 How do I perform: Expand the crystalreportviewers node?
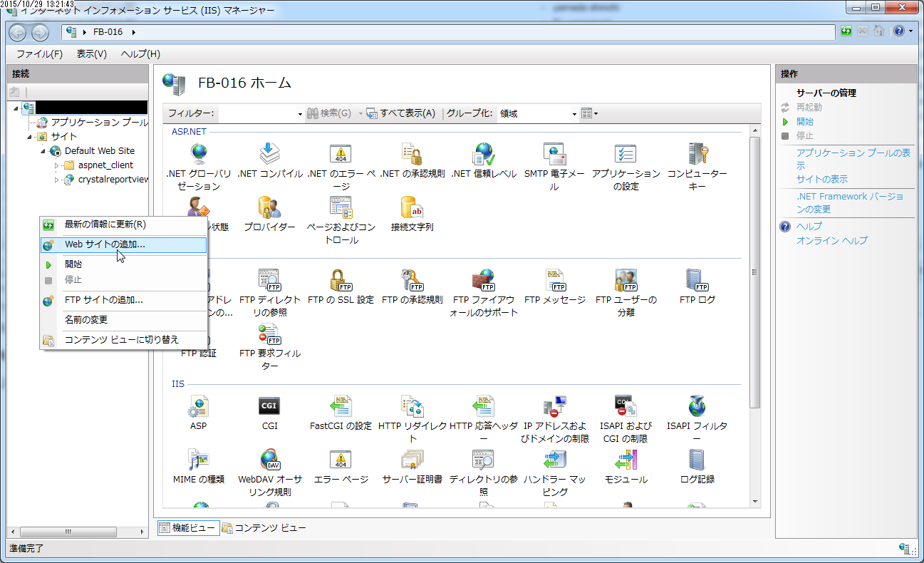pos(57,180)
